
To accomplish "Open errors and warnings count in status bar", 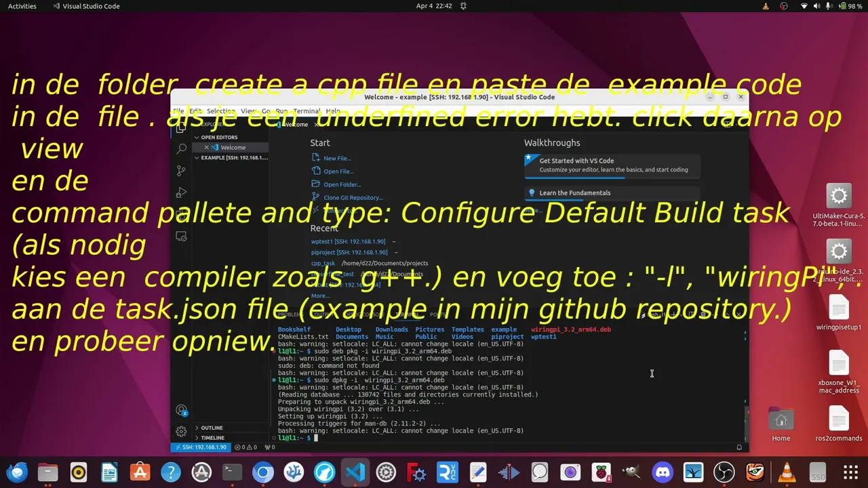I will coord(245,447).
